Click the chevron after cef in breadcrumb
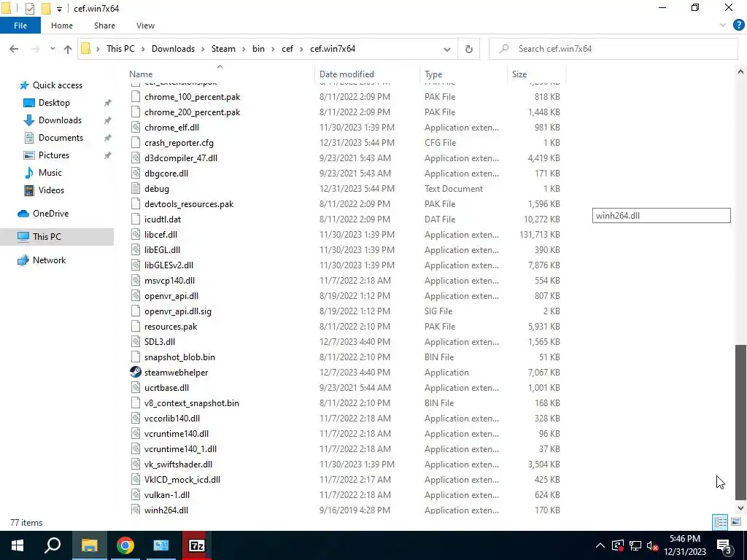Image resolution: width=747 pixels, height=560 pixels. 301,49
